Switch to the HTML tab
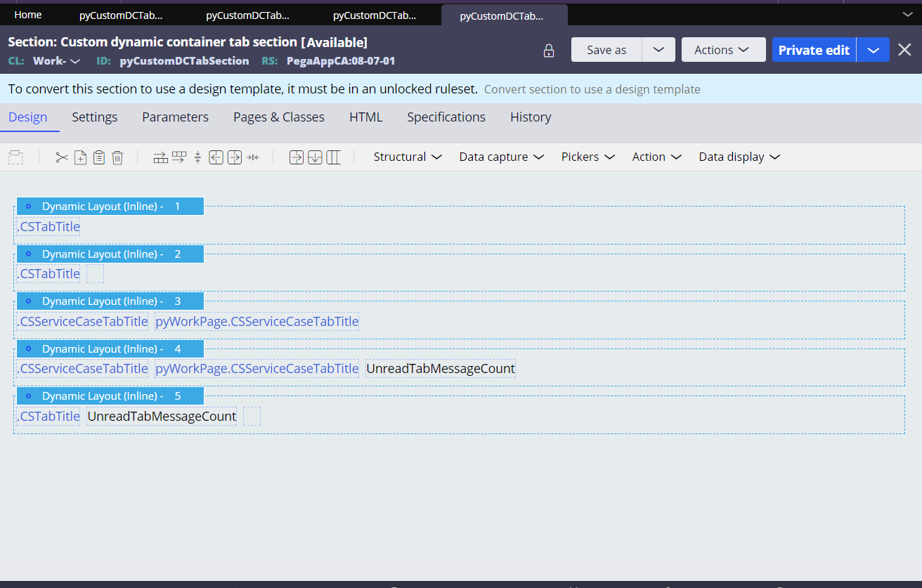The width and height of the screenshot is (922, 588). click(366, 117)
